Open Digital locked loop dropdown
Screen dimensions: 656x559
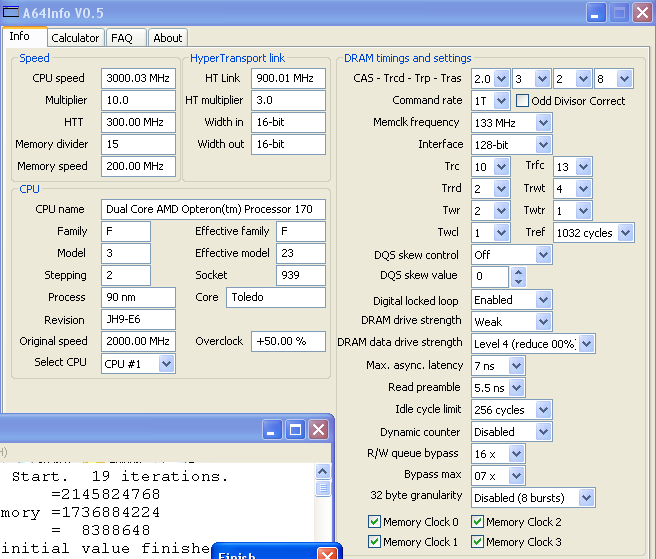pos(543,300)
